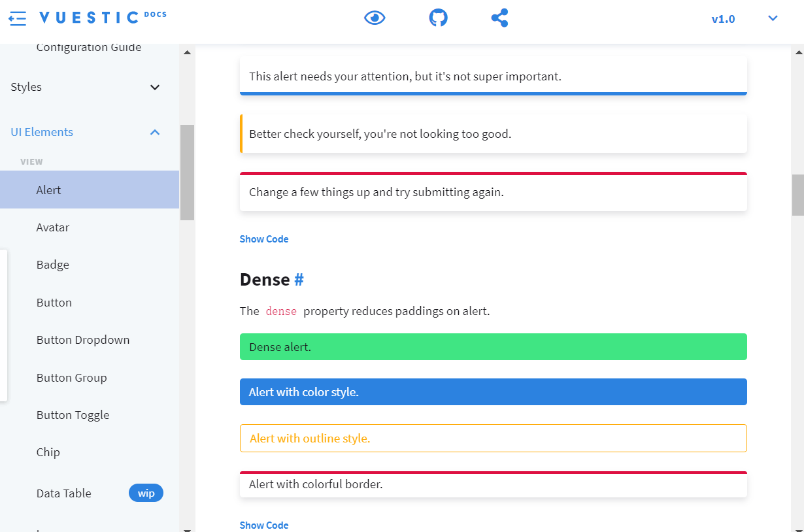Click Show Code above the Dense heading
Screen dimensions: 804x532
(x=264, y=239)
